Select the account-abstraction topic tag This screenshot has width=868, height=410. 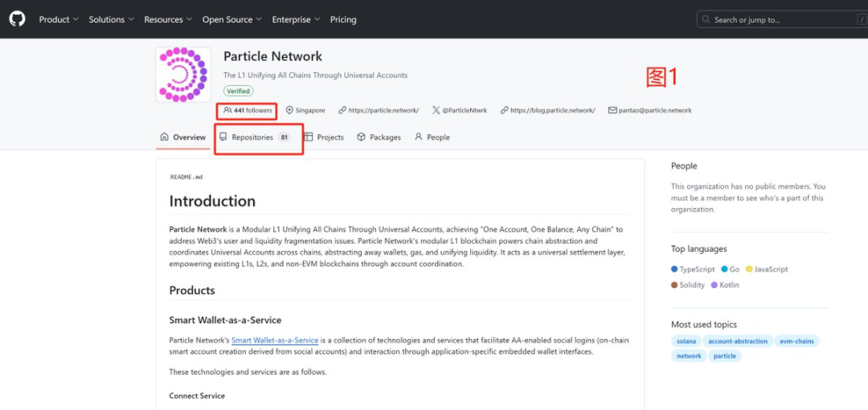(x=738, y=341)
